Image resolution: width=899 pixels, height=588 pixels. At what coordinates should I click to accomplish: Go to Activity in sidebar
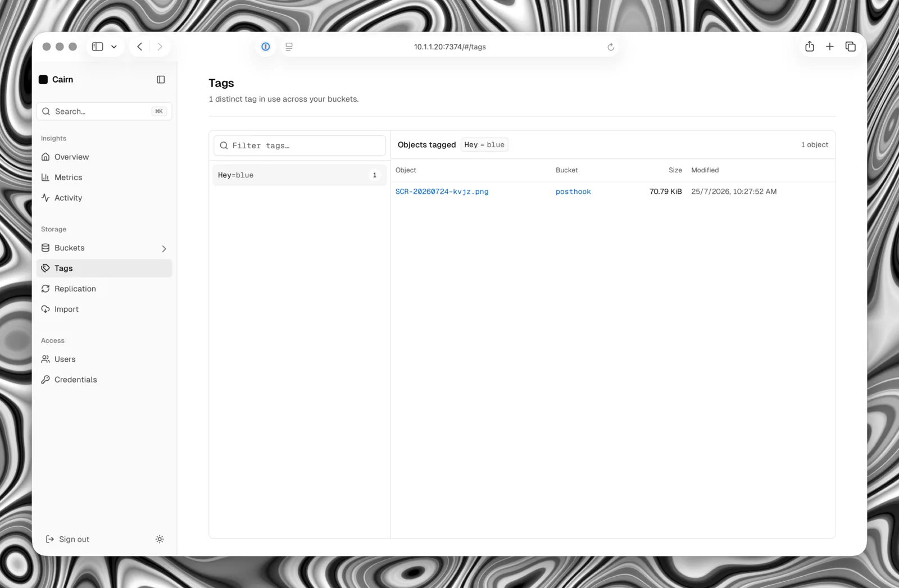click(x=105, y=198)
